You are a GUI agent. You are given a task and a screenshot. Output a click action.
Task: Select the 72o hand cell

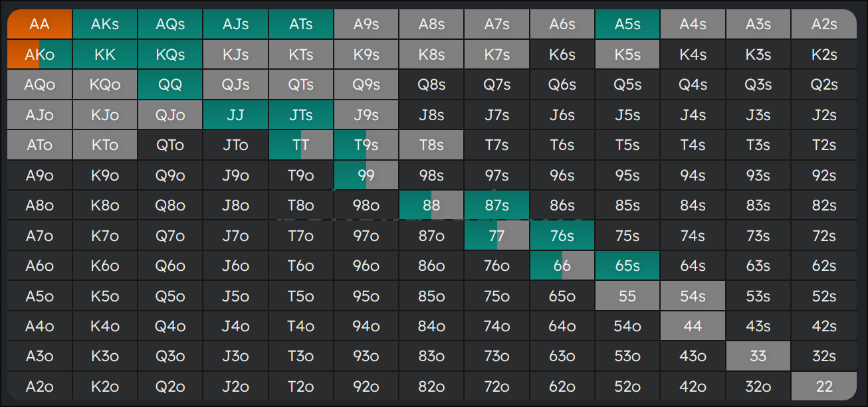coord(496,386)
